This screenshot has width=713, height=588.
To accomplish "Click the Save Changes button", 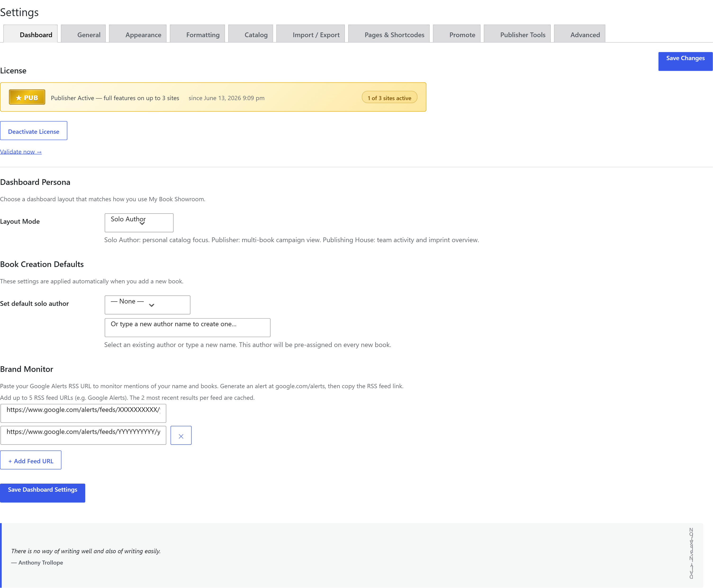I will click(685, 61).
